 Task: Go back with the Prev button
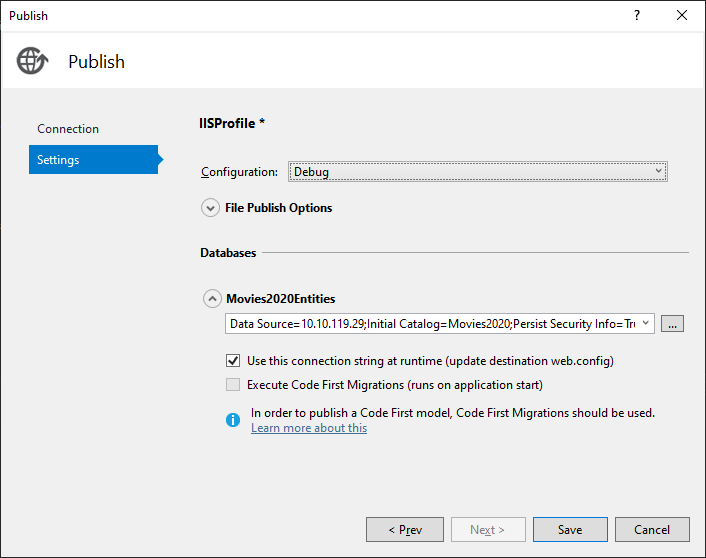click(x=405, y=530)
